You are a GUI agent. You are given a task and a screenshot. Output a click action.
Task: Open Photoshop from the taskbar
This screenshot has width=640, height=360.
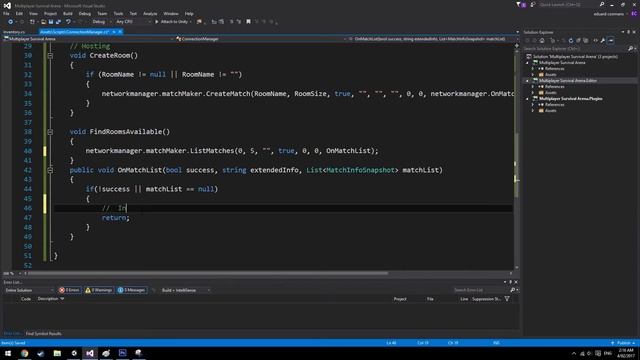click(x=122, y=353)
